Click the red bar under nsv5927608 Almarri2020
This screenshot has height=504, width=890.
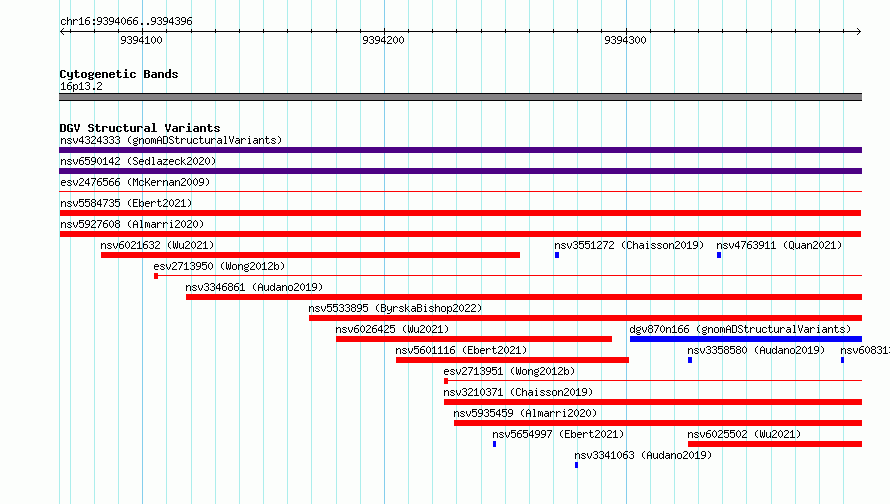tap(460, 234)
